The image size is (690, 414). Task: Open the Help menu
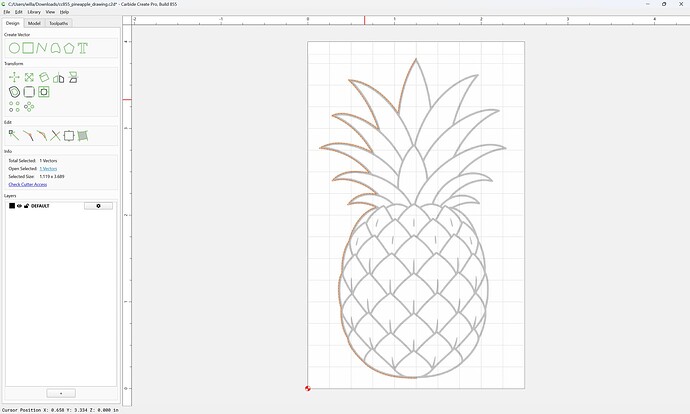point(64,12)
